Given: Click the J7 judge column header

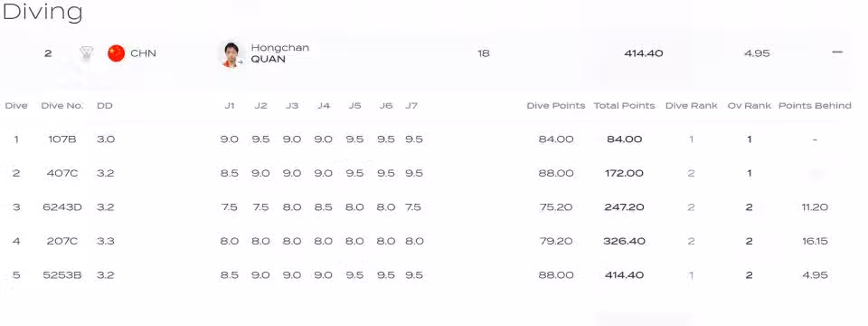Looking at the screenshot, I should [411, 106].
